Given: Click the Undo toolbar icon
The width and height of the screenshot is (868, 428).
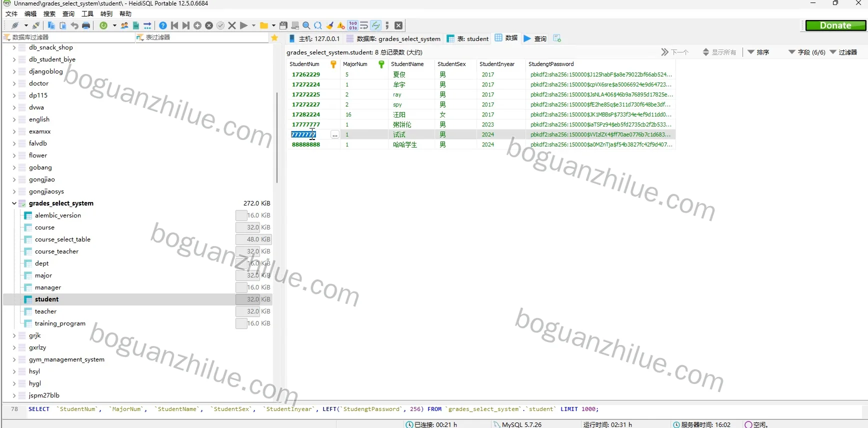Looking at the screenshot, I should point(74,25).
